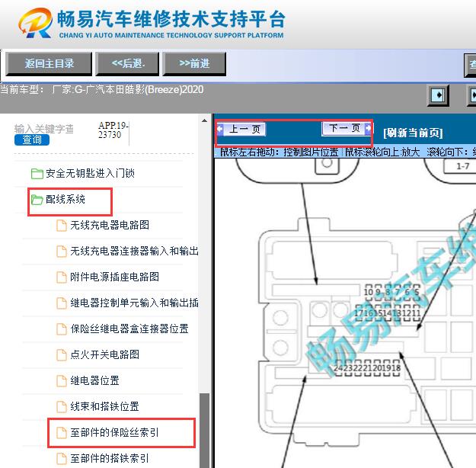476x468 pixels.
Task: Go to next page with 下一页
Action: point(347,128)
